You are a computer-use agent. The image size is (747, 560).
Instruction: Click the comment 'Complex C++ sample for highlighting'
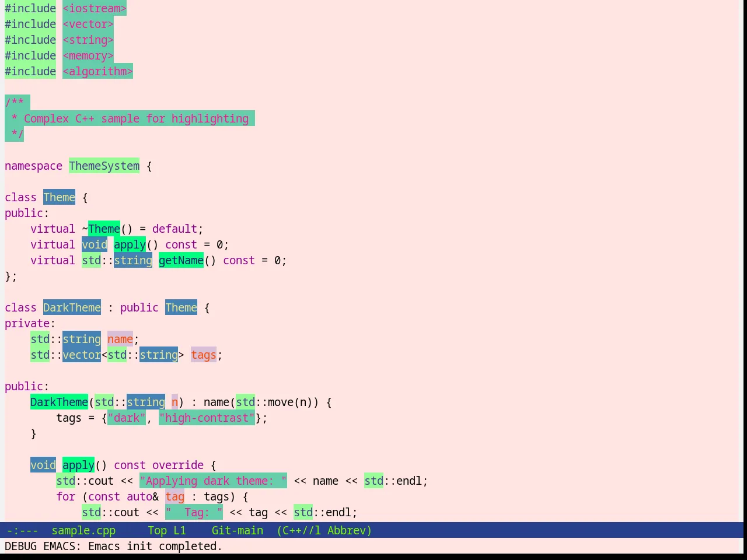tap(136, 118)
